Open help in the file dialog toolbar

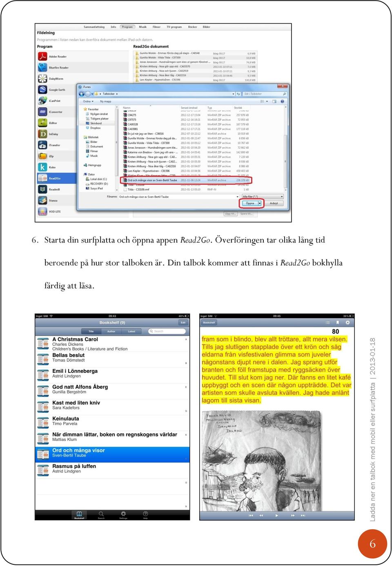[282, 101]
